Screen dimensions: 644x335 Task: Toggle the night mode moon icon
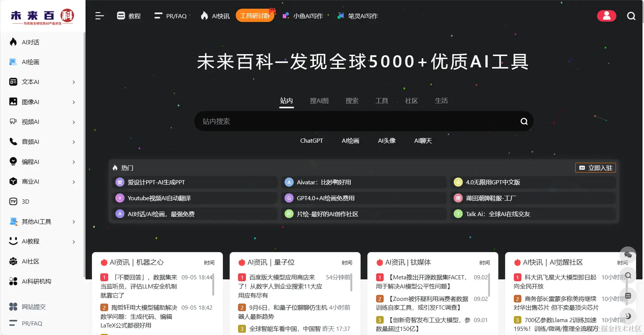click(628, 316)
